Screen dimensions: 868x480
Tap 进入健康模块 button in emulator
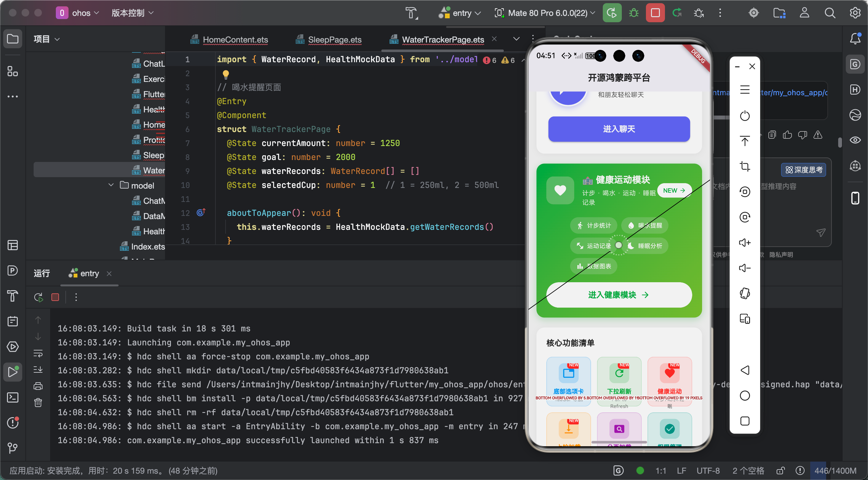point(619,295)
